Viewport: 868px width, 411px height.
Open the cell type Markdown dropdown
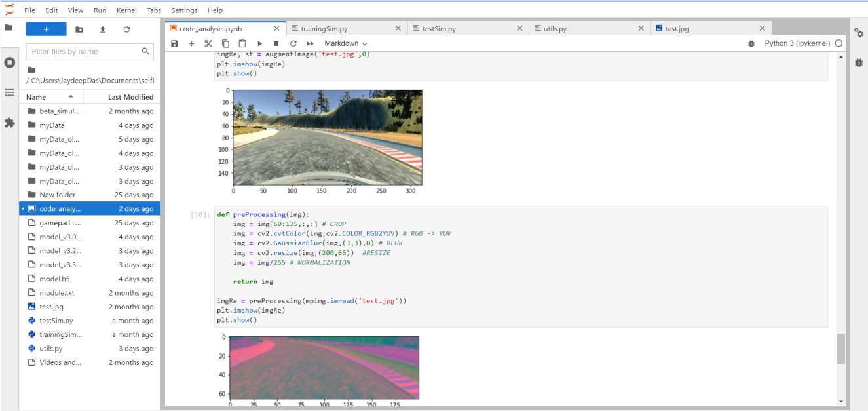pyautogui.click(x=346, y=43)
